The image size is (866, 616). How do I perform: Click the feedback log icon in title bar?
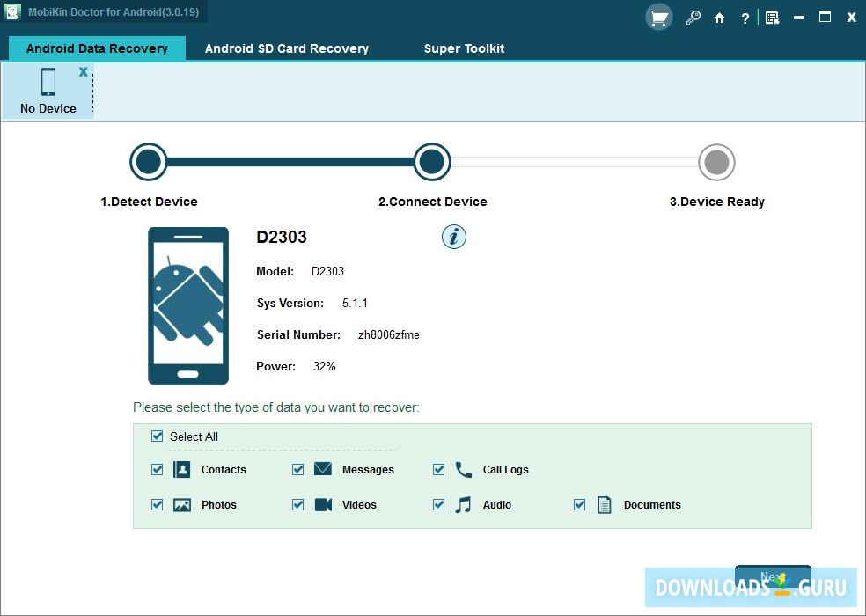tap(772, 18)
